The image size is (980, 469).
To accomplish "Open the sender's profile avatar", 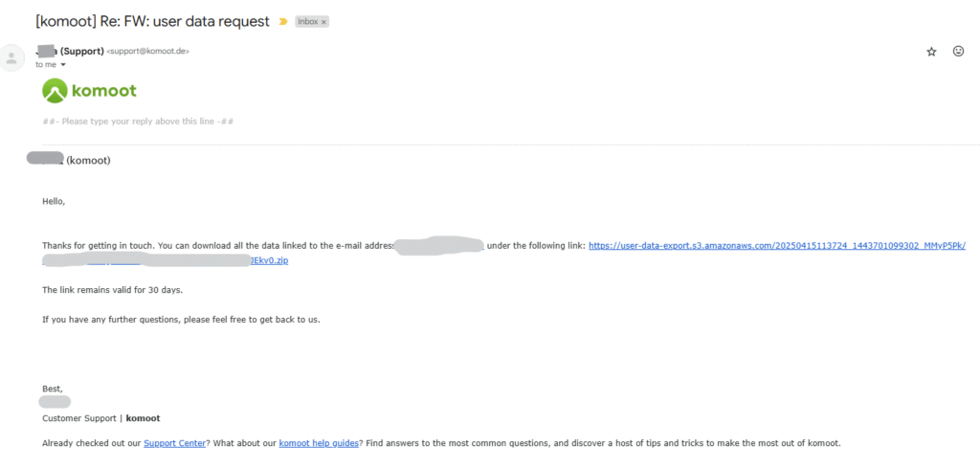I will click(11, 58).
